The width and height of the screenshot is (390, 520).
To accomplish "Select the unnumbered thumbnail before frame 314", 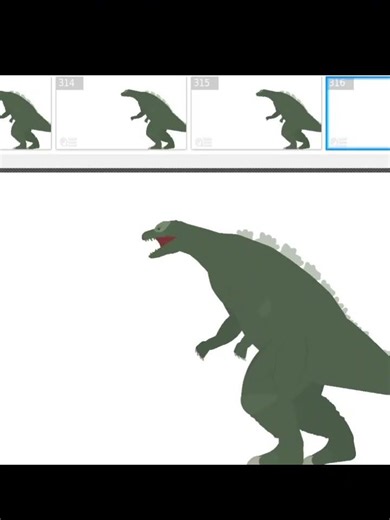I will pyautogui.click(x=26, y=113).
